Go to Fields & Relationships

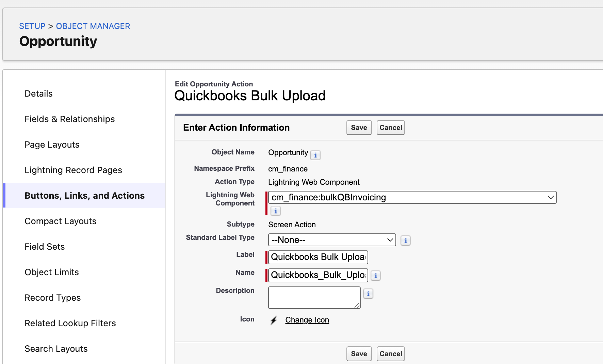click(x=70, y=119)
